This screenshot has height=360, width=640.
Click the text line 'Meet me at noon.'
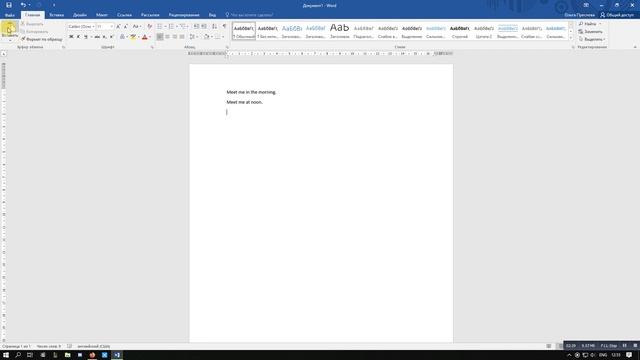(x=244, y=102)
